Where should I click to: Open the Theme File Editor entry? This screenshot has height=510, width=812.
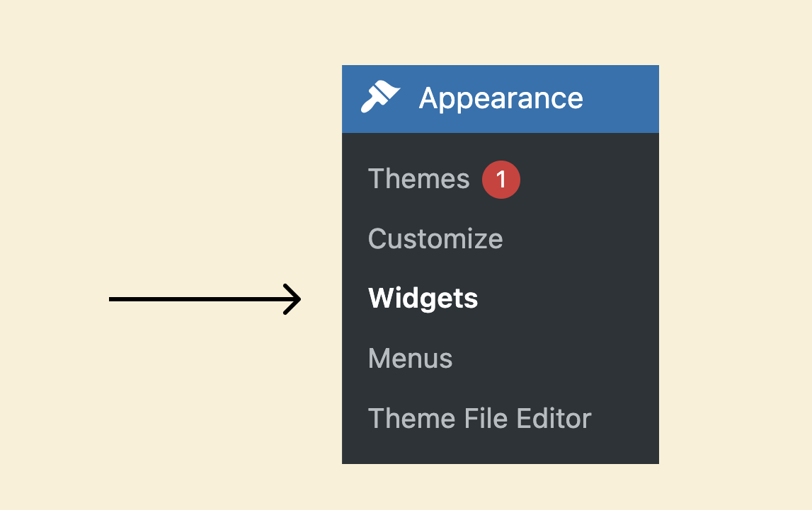[x=479, y=418]
